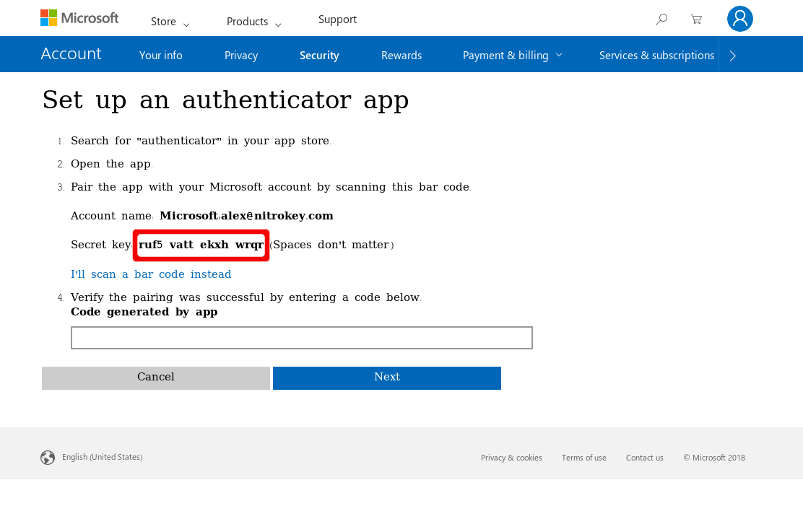Click the user profile avatar
The image size is (803, 532).
pyautogui.click(x=739, y=19)
